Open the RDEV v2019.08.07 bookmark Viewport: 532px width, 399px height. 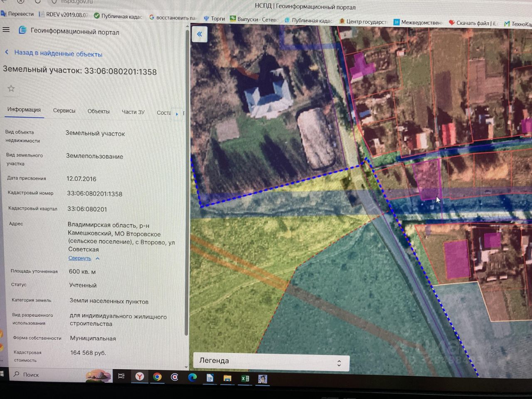(x=64, y=15)
